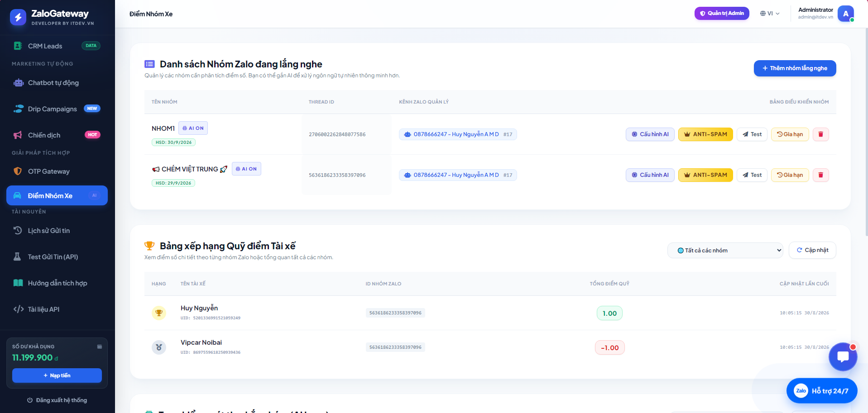Select OTP Gateway in sidebar
Screen dimensions: 868x413
tap(57, 171)
